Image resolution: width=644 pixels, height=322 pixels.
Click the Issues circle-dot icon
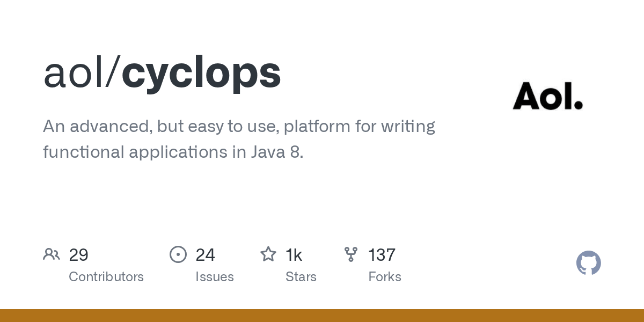pos(178,254)
